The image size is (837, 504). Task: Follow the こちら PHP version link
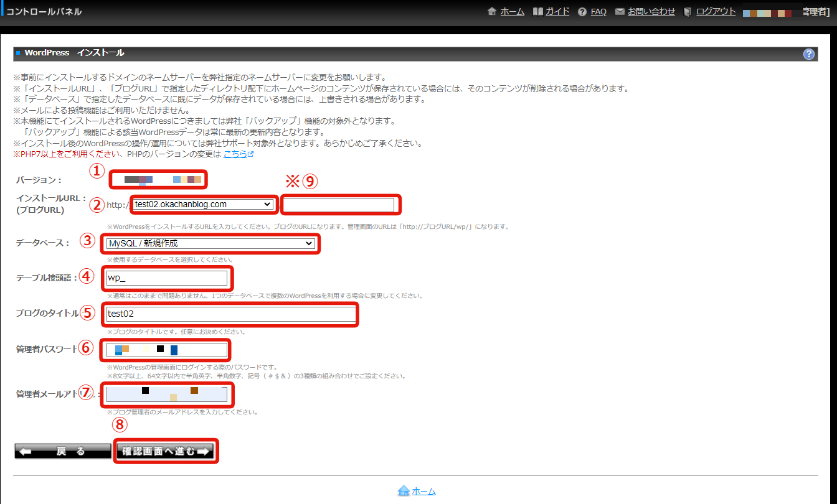[x=235, y=154]
